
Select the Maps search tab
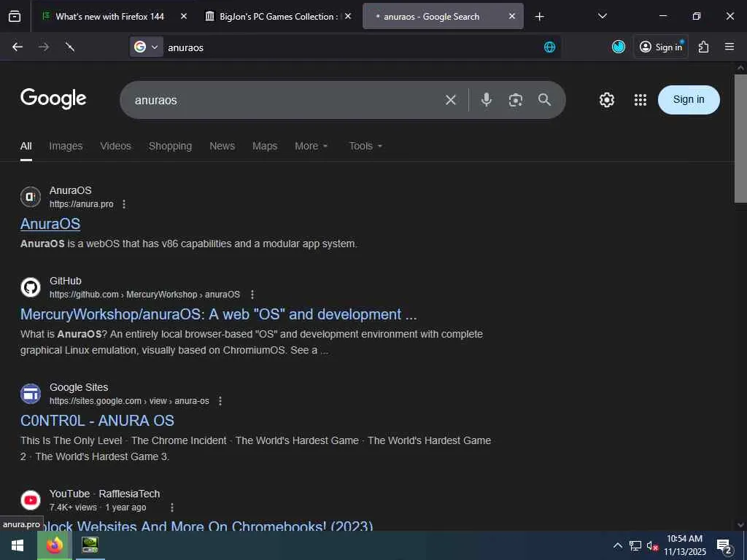[x=265, y=146]
